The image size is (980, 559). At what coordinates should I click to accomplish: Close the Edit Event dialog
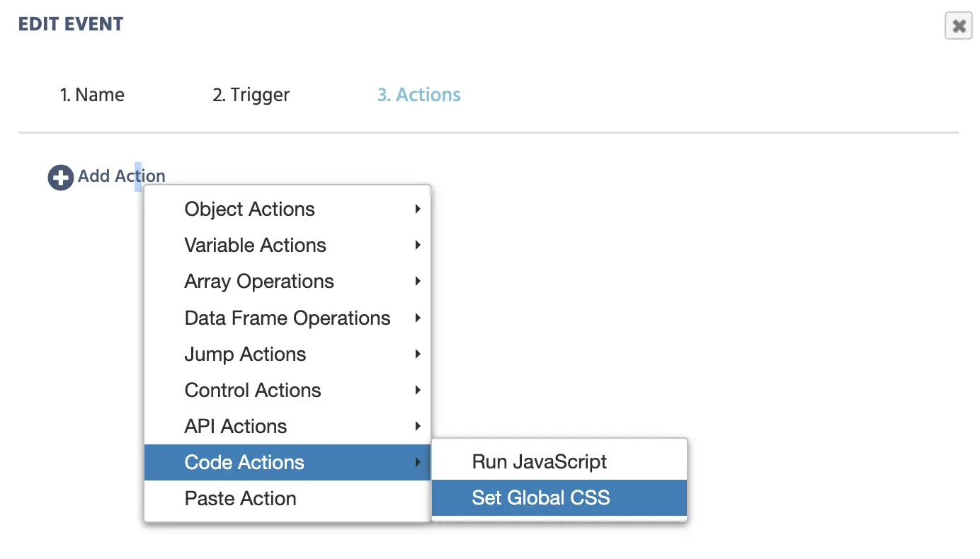pos(959,27)
